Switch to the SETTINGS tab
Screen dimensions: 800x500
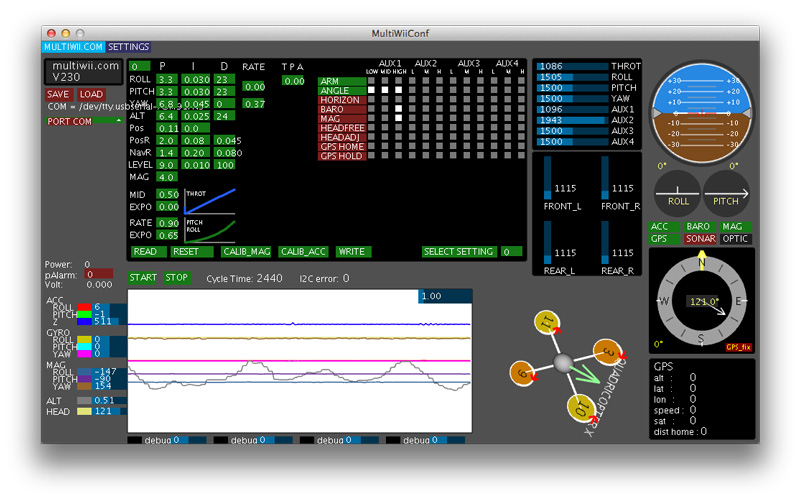tap(129, 47)
